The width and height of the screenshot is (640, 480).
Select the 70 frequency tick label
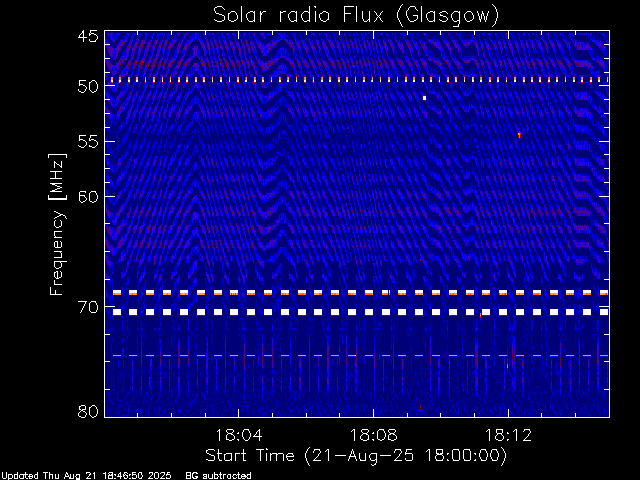[88, 307]
